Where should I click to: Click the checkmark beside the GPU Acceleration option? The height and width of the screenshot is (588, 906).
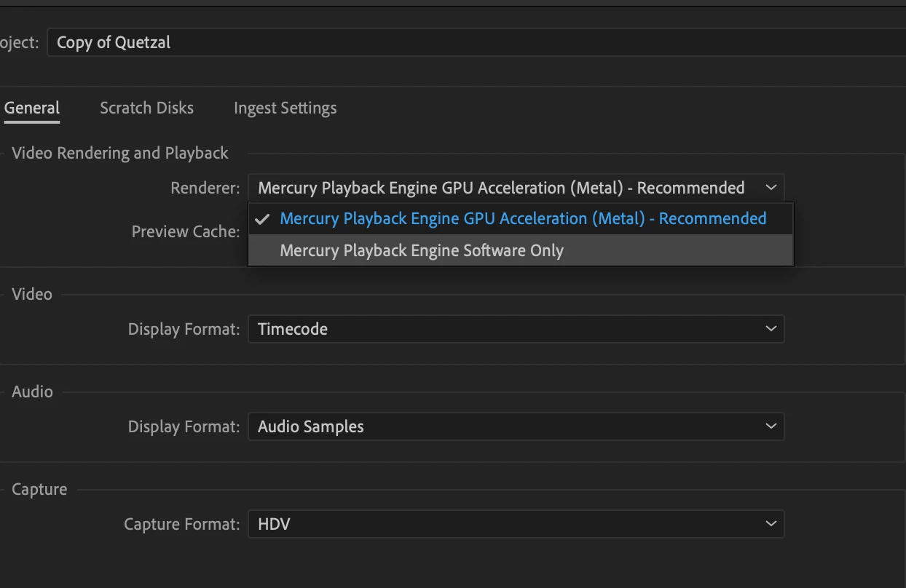click(x=263, y=219)
